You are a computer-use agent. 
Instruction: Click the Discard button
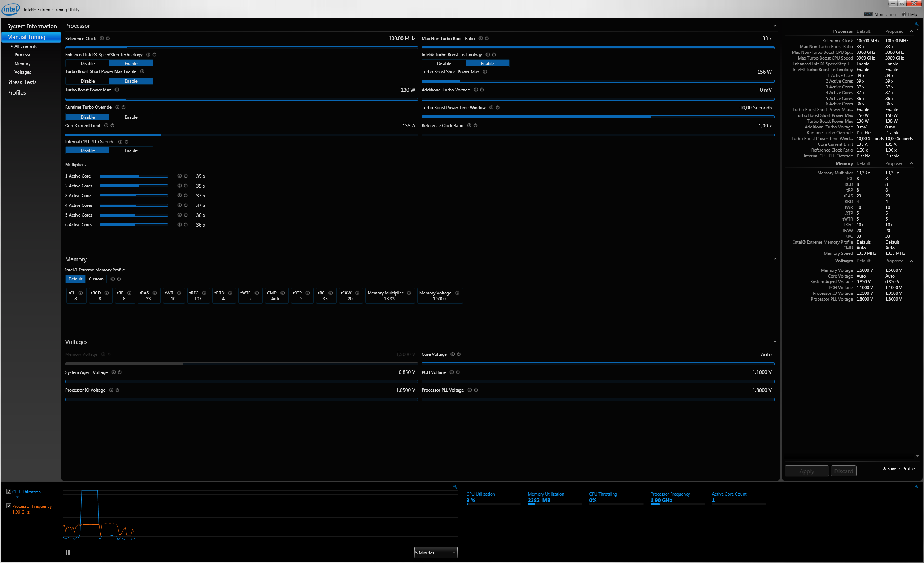[x=844, y=471]
